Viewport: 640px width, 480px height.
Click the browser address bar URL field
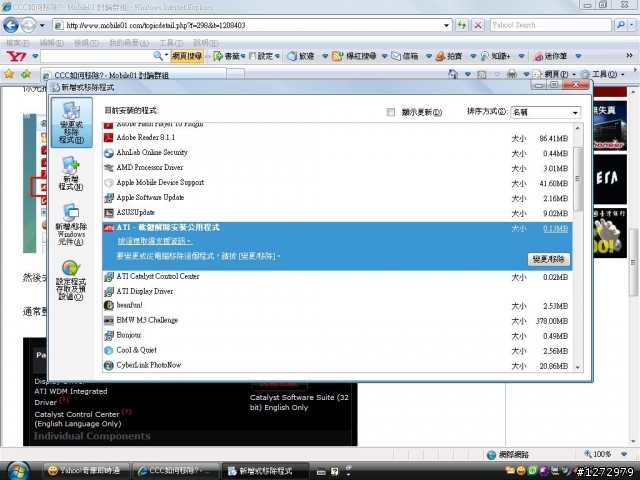tap(253, 25)
